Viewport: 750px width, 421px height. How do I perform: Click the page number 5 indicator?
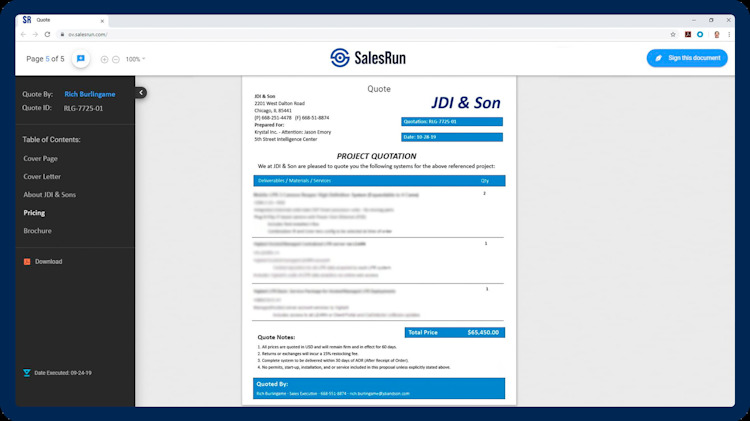click(x=47, y=59)
